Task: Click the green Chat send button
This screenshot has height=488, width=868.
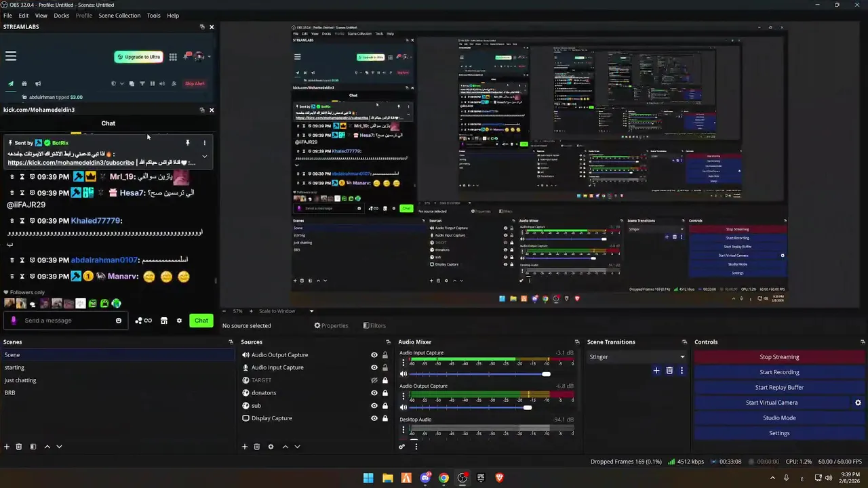Action: (201, 321)
